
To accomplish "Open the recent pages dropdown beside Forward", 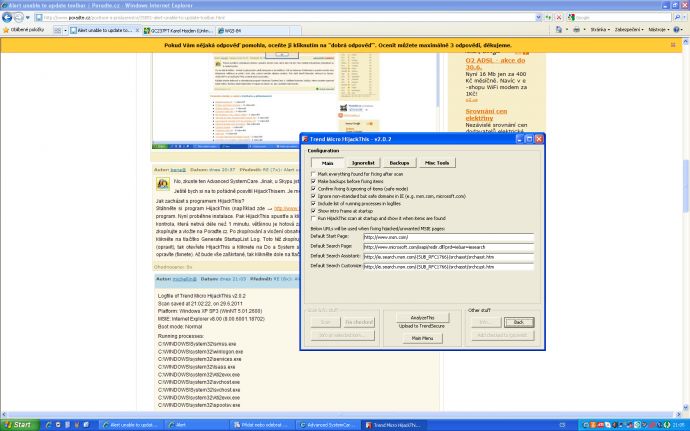I will point(28,18).
